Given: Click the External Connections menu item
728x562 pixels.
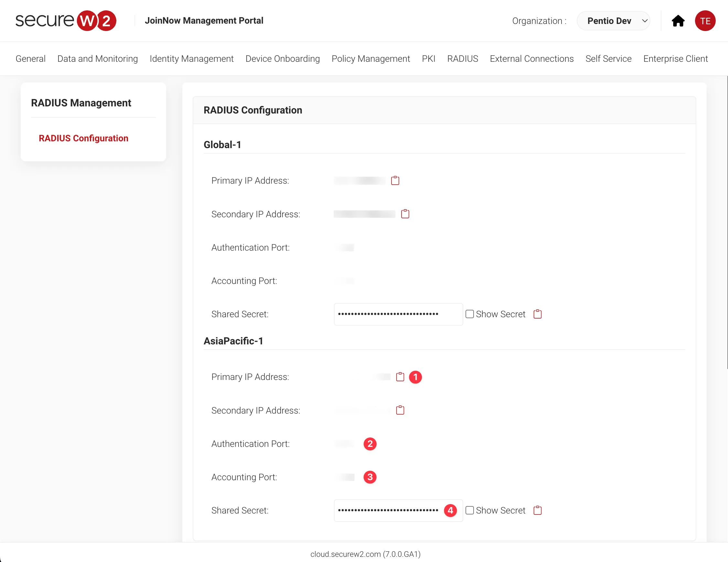Looking at the screenshot, I should click(531, 59).
